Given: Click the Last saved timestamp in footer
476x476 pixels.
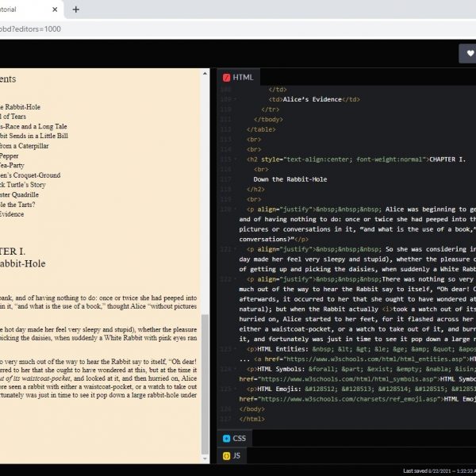Looking at the screenshot, I should (438, 470).
